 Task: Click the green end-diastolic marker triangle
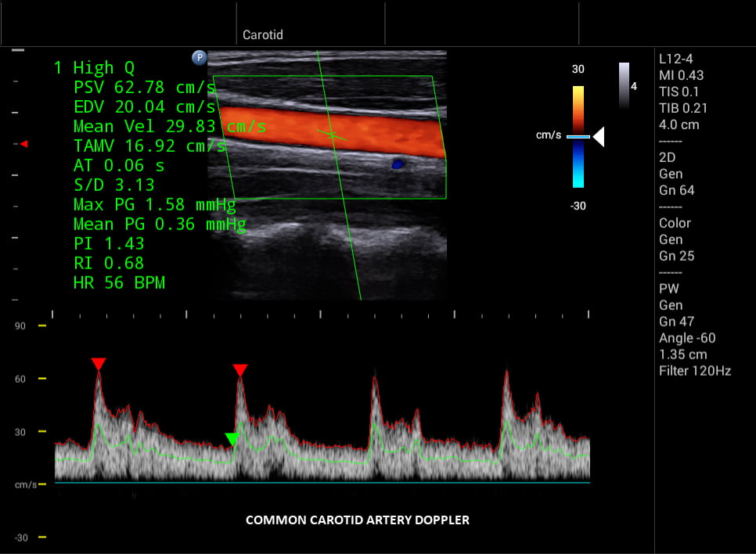coord(232,439)
